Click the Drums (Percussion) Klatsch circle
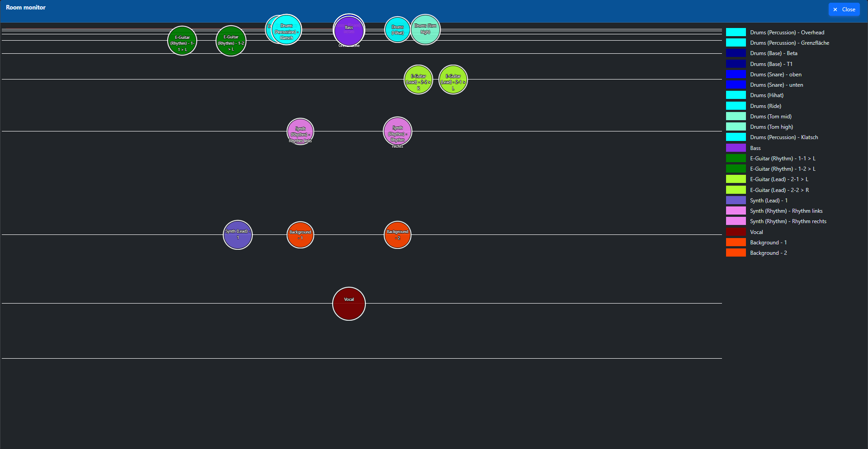 pyautogui.click(x=287, y=30)
